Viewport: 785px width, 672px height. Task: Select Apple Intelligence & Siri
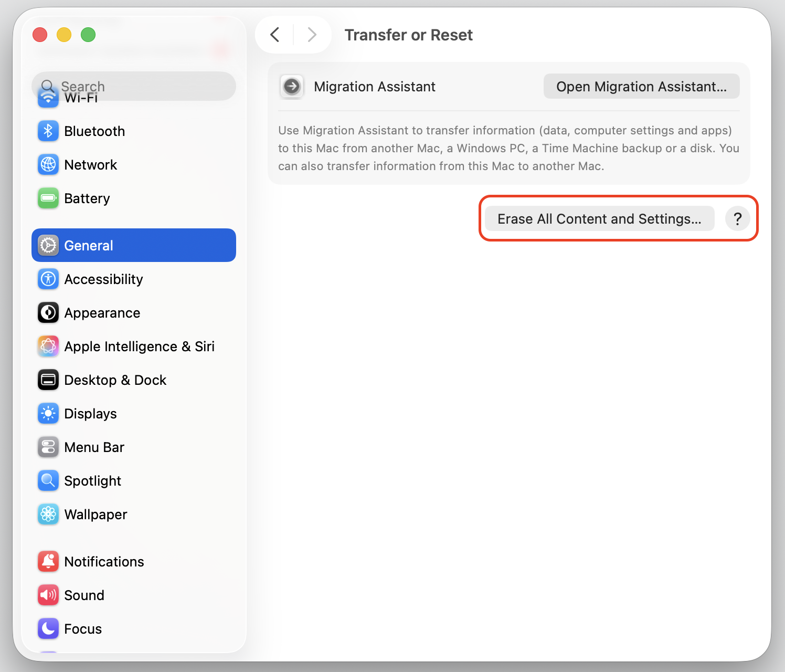pyautogui.click(x=134, y=346)
